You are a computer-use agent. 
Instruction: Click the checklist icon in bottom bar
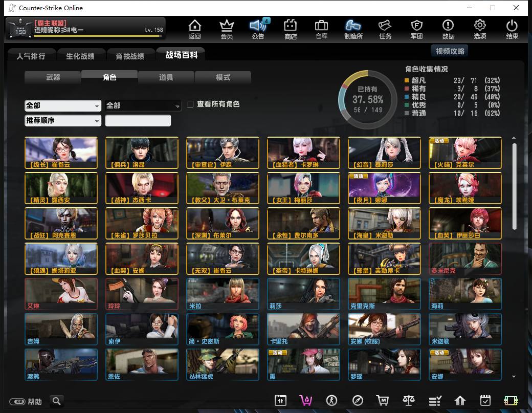coord(435,400)
